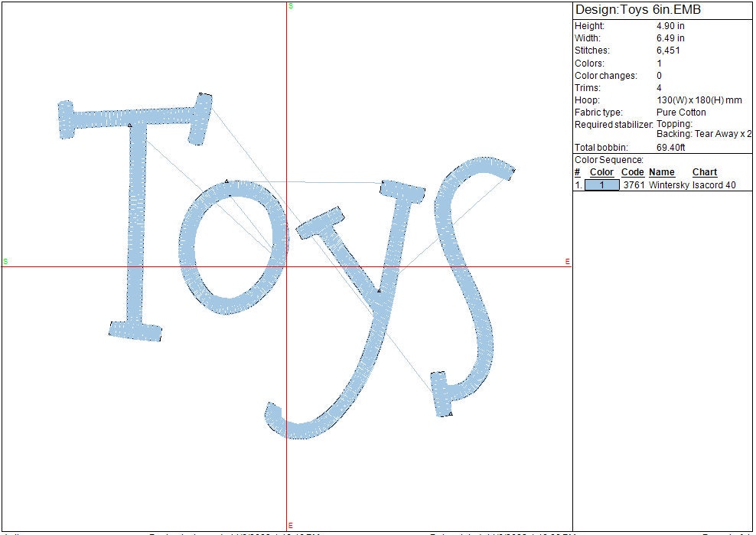Click the light blue color 1 swatch

tap(601, 185)
